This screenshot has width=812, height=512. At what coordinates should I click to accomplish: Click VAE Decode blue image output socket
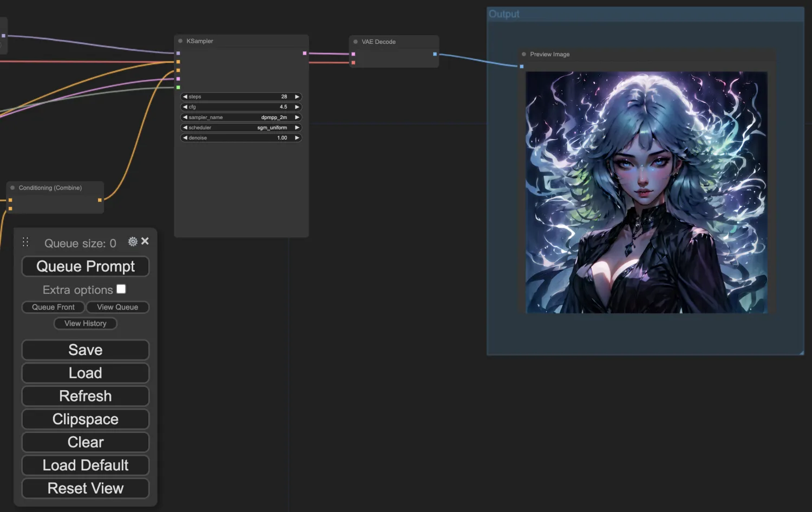(435, 54)
